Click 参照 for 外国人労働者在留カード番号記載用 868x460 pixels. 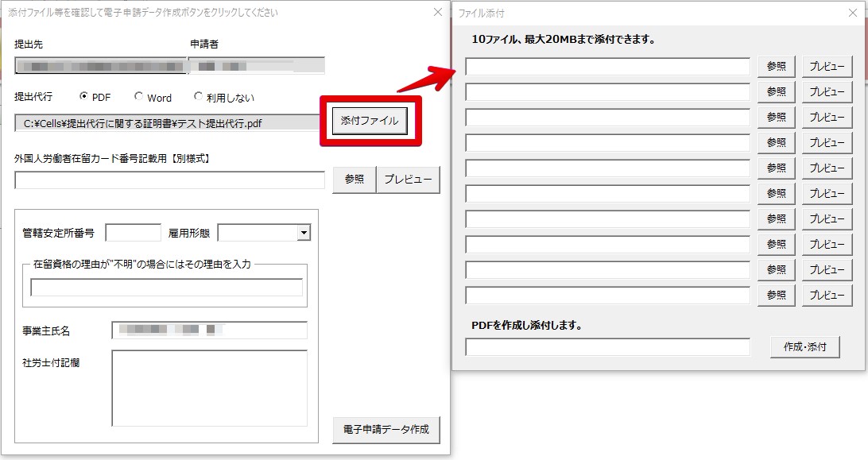355,180
